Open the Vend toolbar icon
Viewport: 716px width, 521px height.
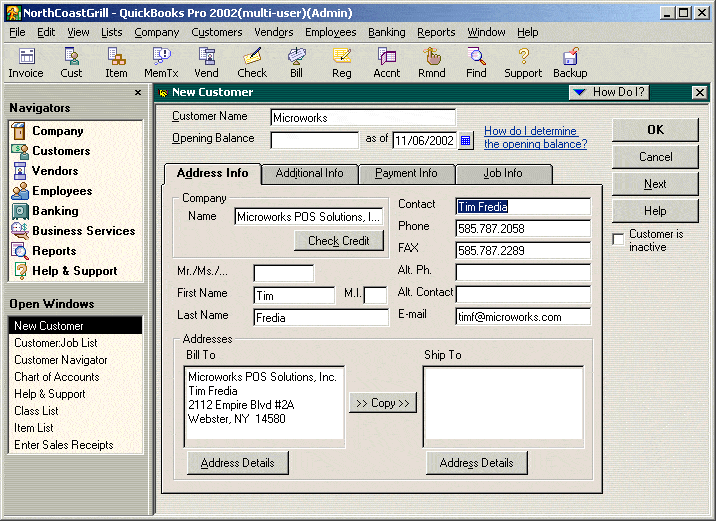206,63
